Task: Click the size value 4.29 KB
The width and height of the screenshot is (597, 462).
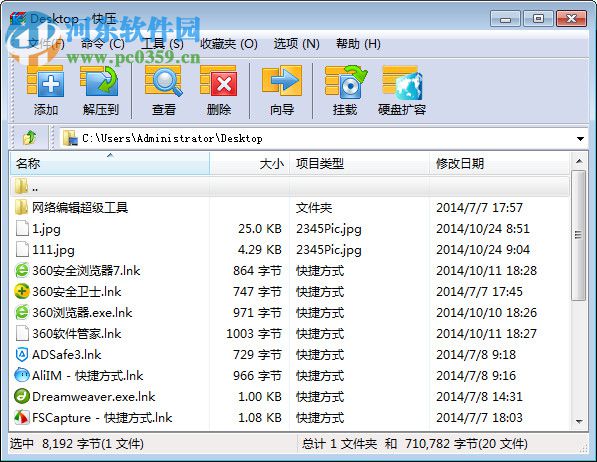Action: 260,249
